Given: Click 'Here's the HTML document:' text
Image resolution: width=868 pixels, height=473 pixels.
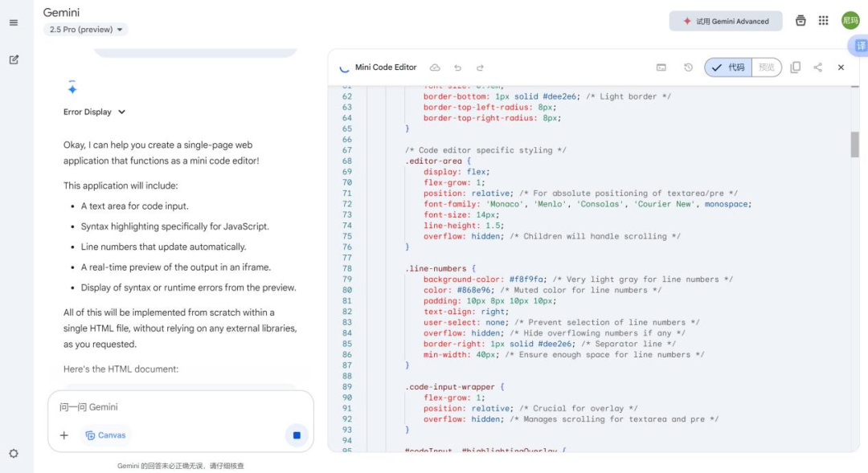Looking at the screenshot, I should tap(121, 369).
